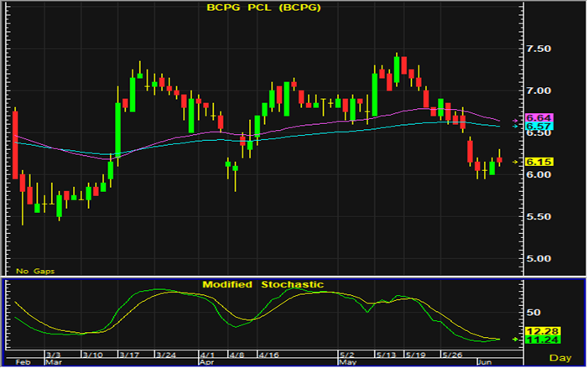
Task: Click the last red candlestick in June
Action: (x=499, y=160)
